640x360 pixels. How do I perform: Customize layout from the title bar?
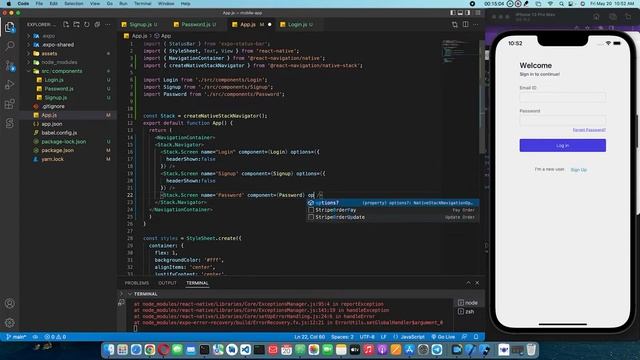[478, 13]
